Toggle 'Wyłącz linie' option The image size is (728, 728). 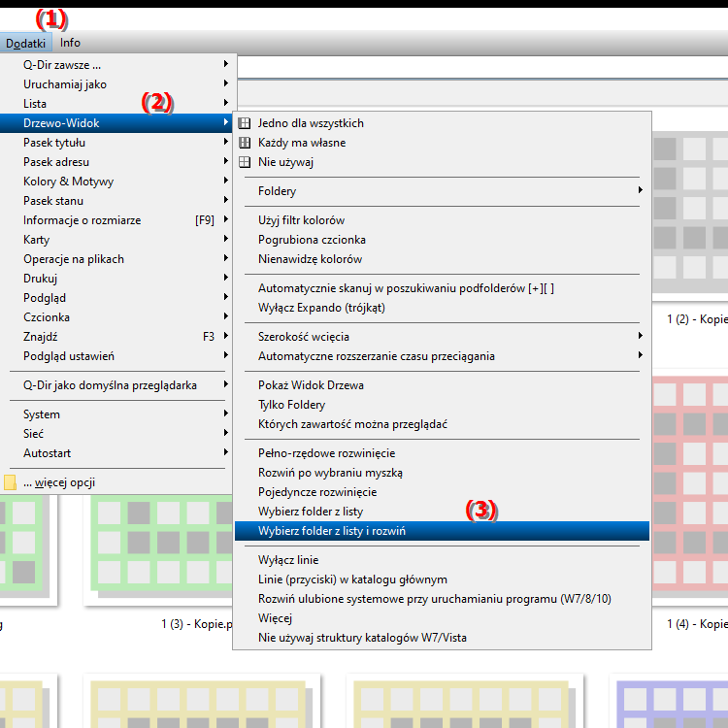point(442,560)
